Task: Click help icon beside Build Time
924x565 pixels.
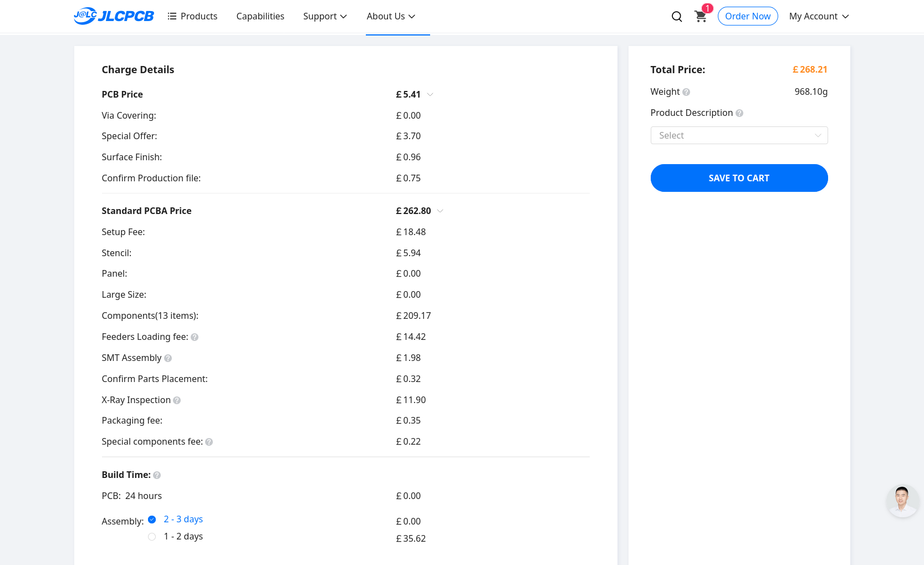Action: (x=157, y=475)
